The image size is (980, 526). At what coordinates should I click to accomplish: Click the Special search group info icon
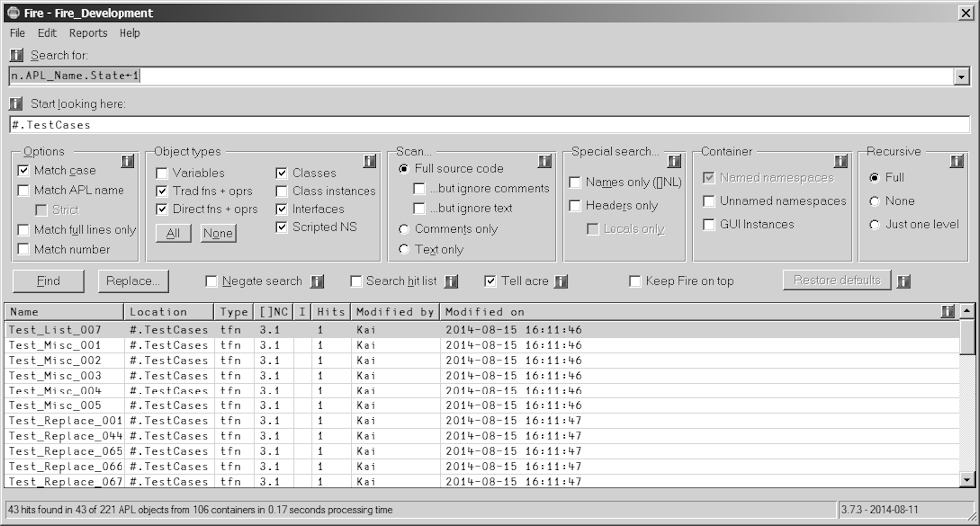674,162
